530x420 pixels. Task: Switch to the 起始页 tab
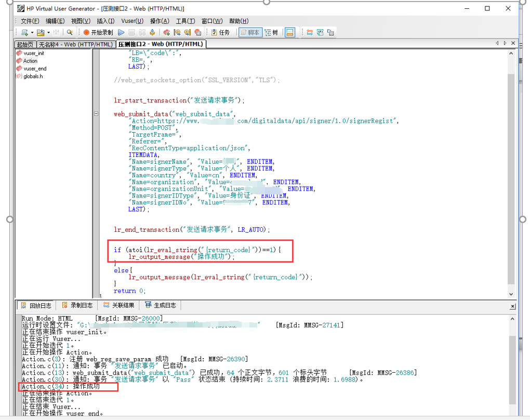(25, 44)
